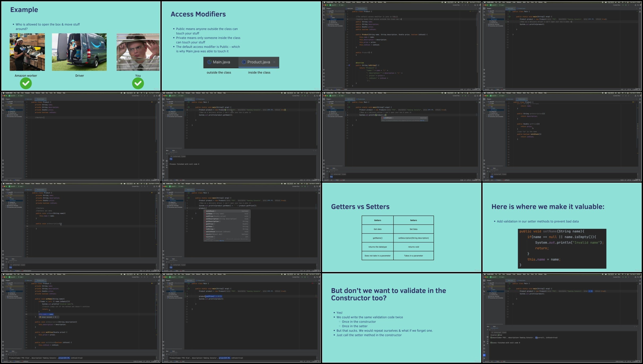Open the frame with the full setName validation code

[x=81, y=318]
